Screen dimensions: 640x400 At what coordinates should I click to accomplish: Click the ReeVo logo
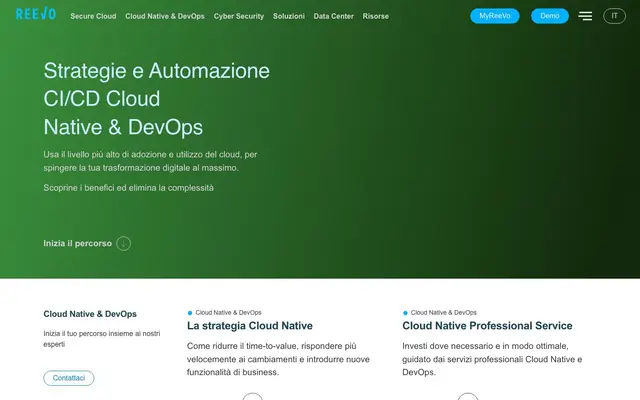36,14
